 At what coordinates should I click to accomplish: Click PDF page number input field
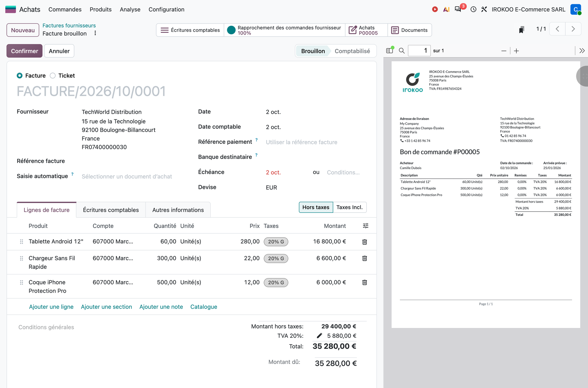tap(419, 51)
